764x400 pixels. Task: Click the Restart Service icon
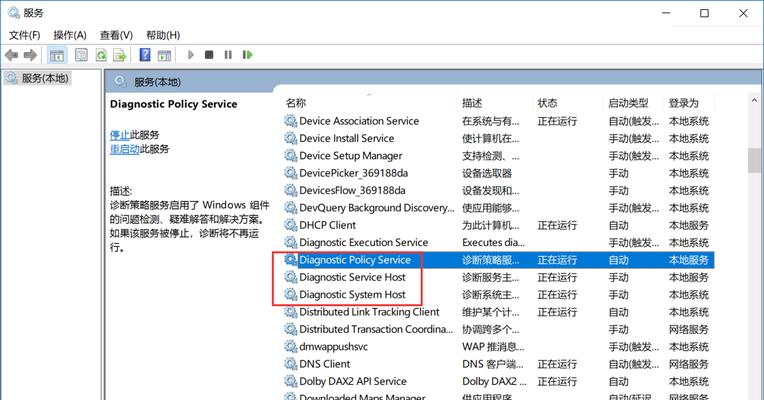coord(248,55)
